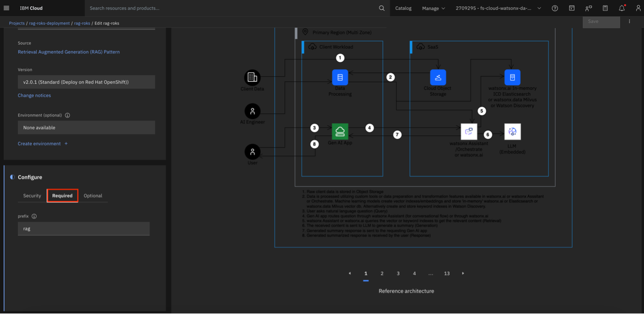Click the info icon beside Environment (optional)

[68, 115]
